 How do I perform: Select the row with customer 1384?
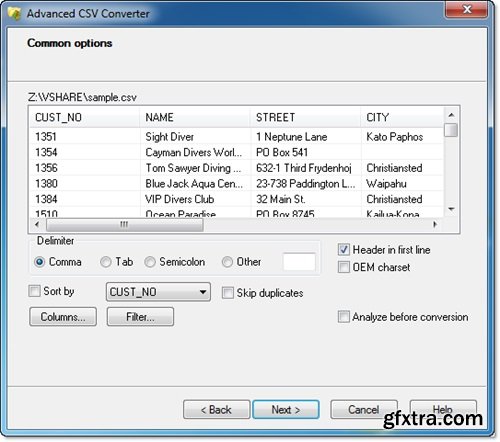tap(237, 199)
